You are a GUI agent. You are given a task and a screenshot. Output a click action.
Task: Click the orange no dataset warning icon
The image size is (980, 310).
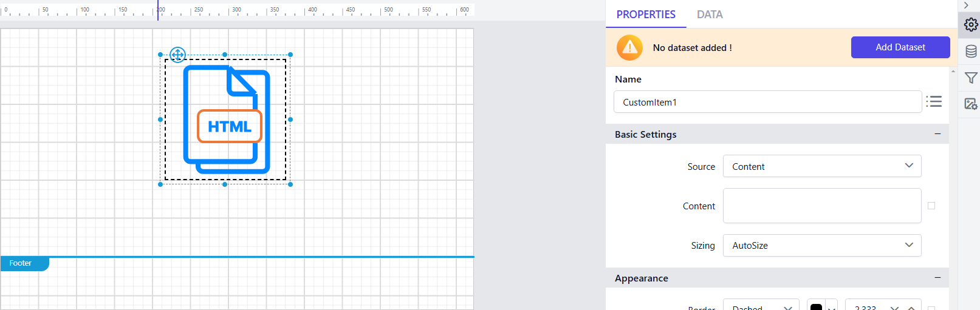click(x=629, y=47)
